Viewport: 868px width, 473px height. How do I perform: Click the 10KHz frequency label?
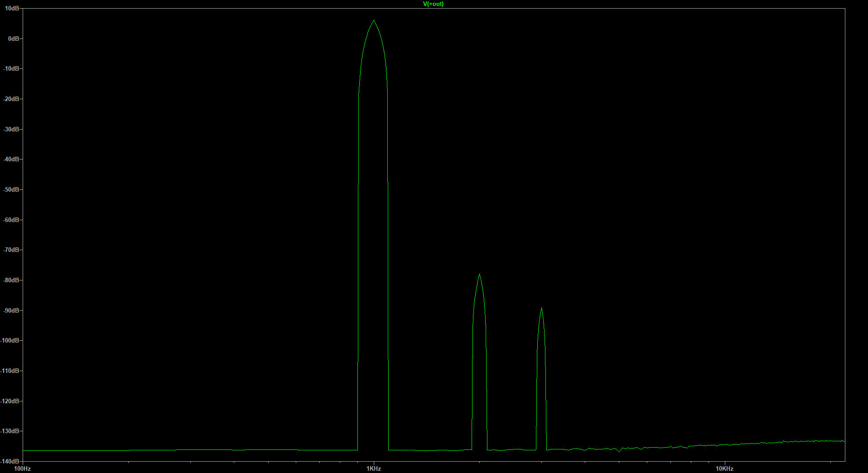pyautogui.click(x=724, y=469)
